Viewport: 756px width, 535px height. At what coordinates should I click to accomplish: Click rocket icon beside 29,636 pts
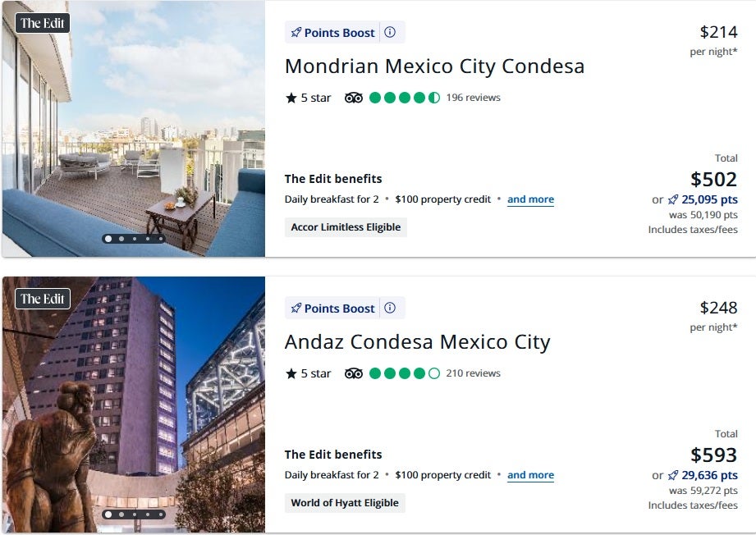click(x=673, y=475)
